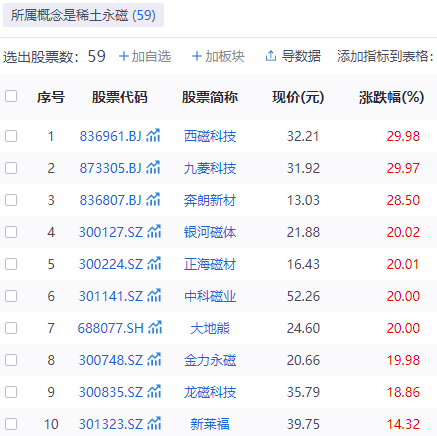Open stock code link 836807.BJ

click(110, 200)
